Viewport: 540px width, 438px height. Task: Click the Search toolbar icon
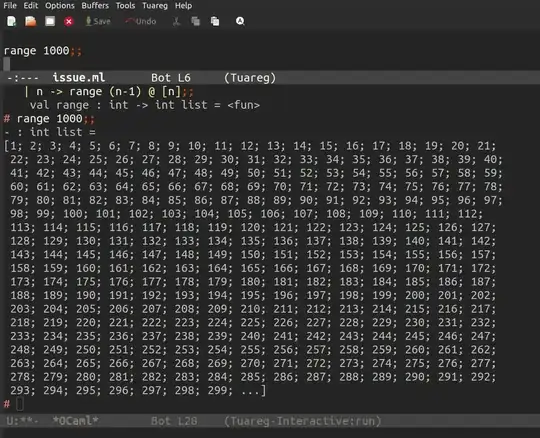point(240,21)
